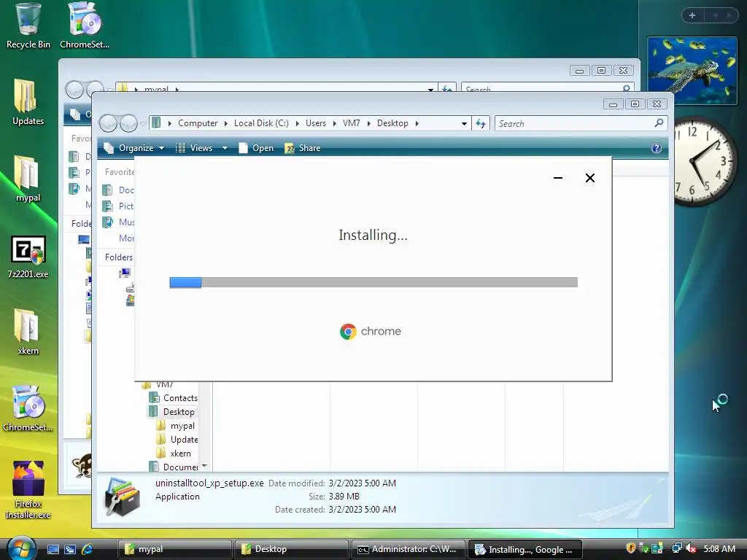
Task: Click the back arrow in Desktop window
Action: point(108,123)
